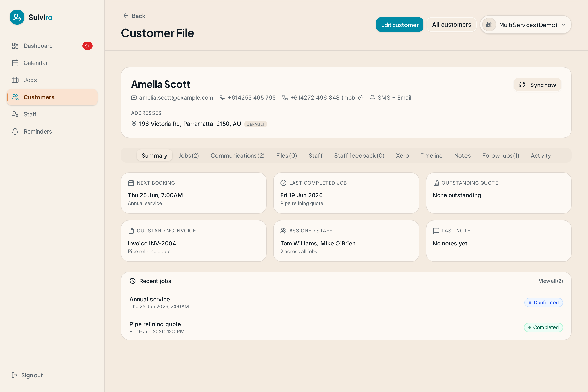Click the history clock icon beside Recent jobs
Screen dimensions: 588x392
tap(133, 281)
